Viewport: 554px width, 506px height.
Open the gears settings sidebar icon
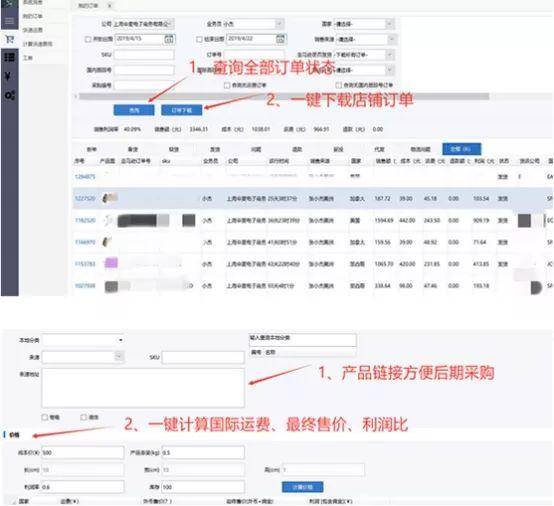(x=10, y=95)
